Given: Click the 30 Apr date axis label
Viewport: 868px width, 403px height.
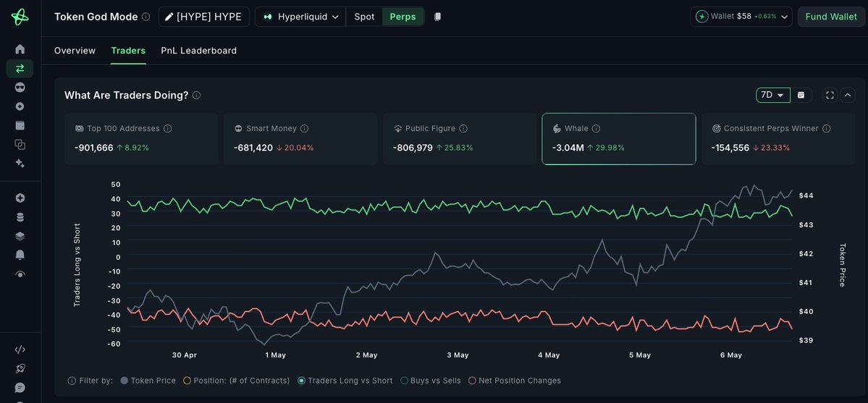Looking at the screenshot, I should click(x=185, y=355).
